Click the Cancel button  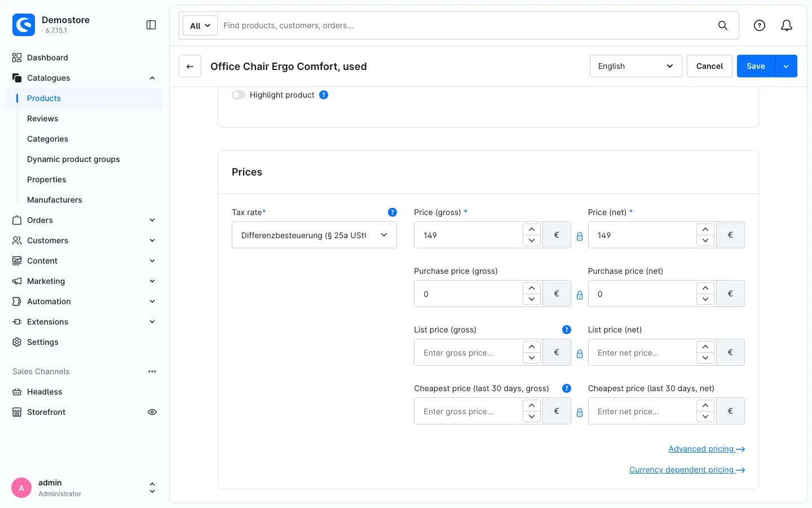click(x=709, y=66)
